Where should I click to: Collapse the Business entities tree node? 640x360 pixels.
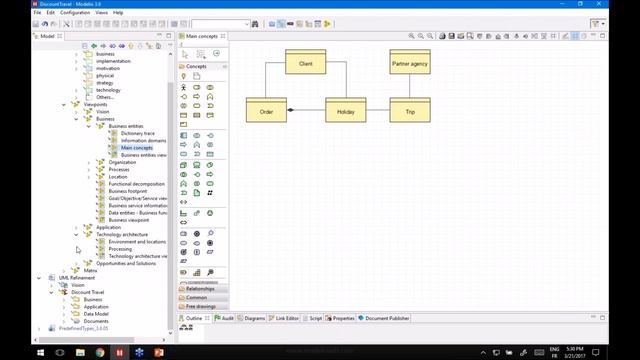(x=89, y=127)
